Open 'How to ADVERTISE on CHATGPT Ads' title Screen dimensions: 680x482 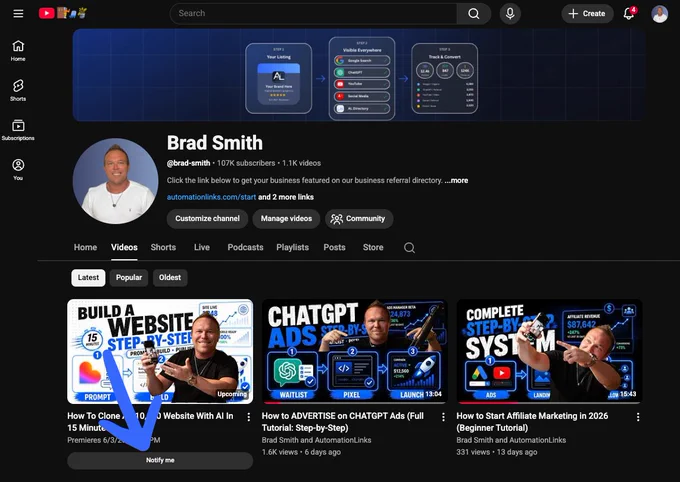[x=343, y=422]
